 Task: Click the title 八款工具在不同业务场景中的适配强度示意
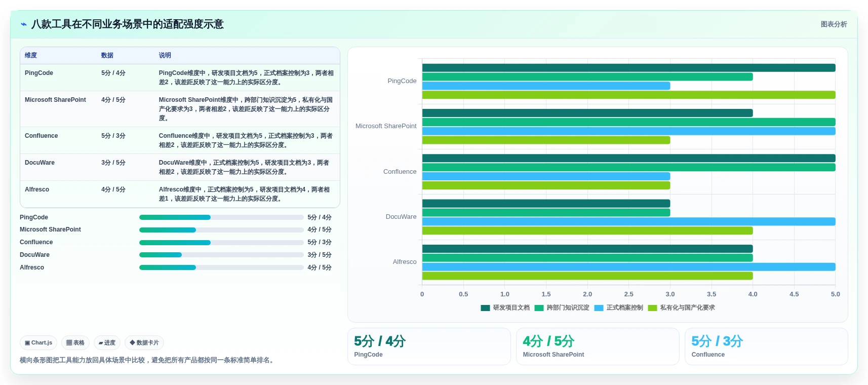[128, 24]
